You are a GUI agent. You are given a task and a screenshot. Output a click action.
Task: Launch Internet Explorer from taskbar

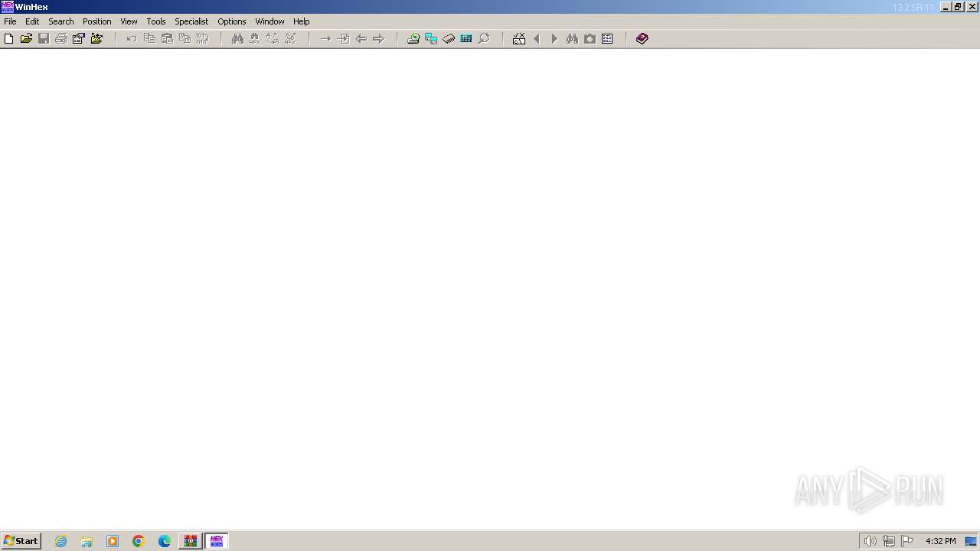point(61,541)
